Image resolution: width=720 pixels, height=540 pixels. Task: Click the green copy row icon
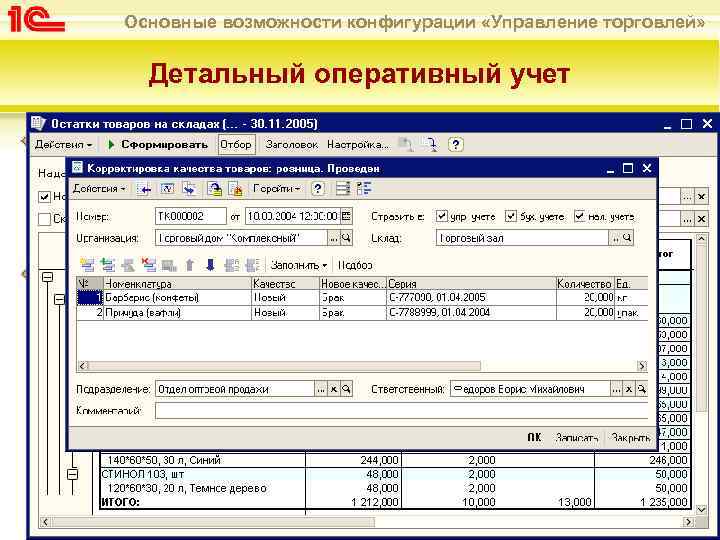coord(108,265)
